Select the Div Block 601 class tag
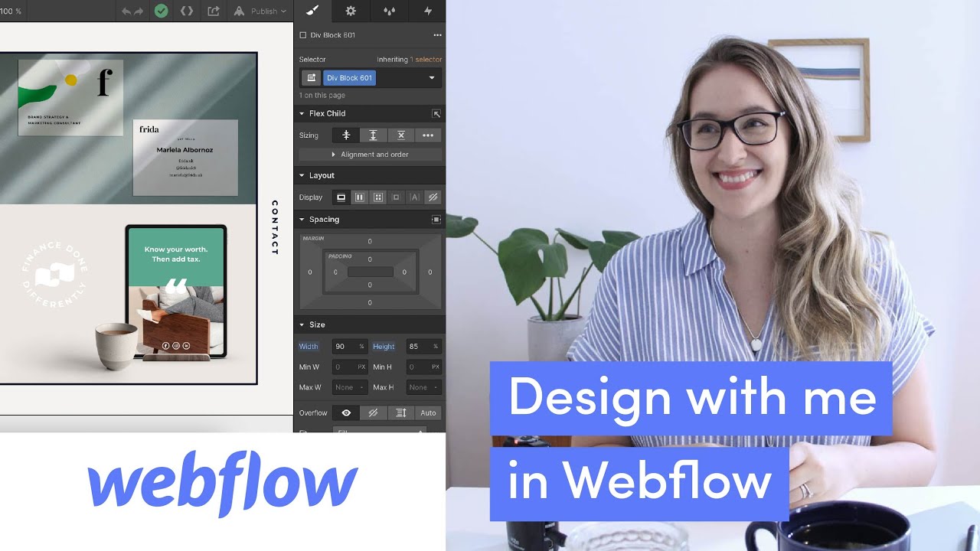 coord(349,78)
